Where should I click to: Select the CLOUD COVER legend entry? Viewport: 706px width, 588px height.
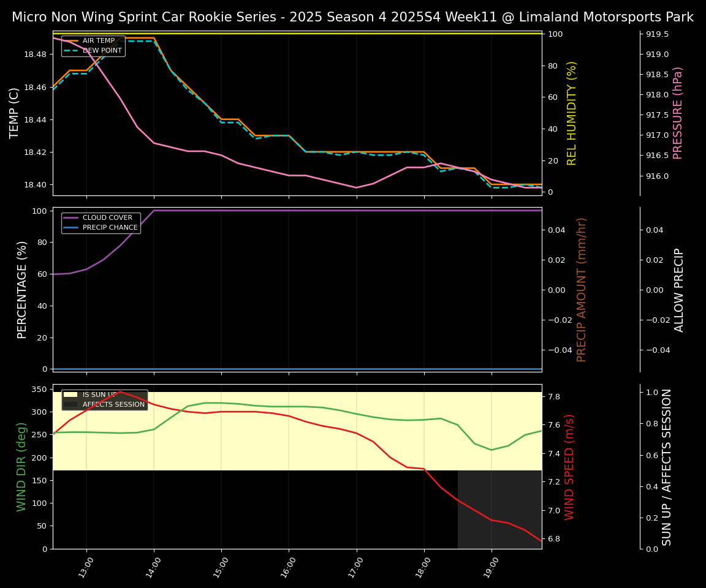tap(107, 218)
